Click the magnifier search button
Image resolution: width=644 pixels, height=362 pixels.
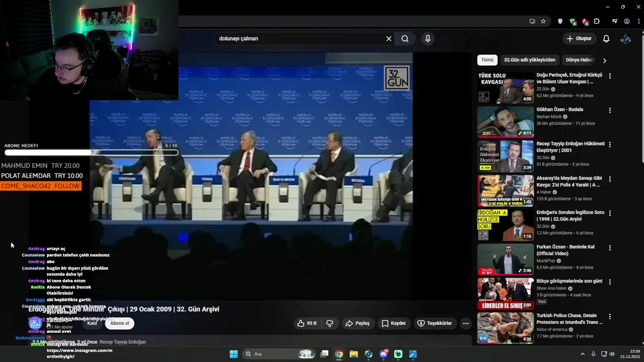405,39
